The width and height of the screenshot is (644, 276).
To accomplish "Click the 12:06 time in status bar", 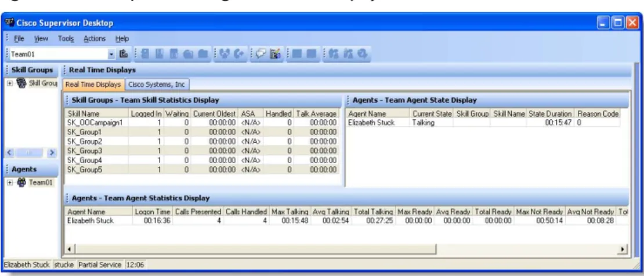I will pyautogui.click(x=134, y=265).
